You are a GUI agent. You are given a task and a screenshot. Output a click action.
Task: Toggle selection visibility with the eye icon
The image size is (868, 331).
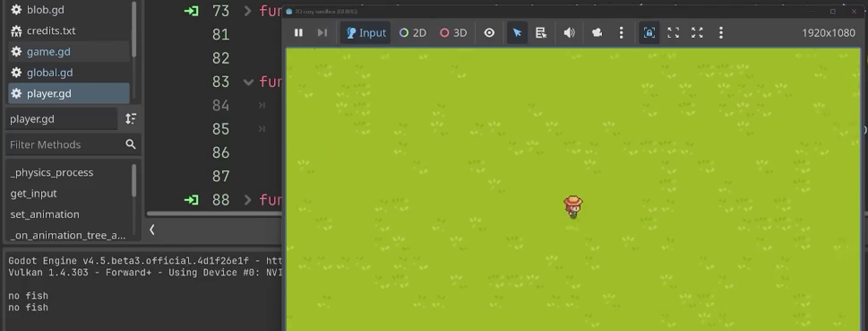489,32
